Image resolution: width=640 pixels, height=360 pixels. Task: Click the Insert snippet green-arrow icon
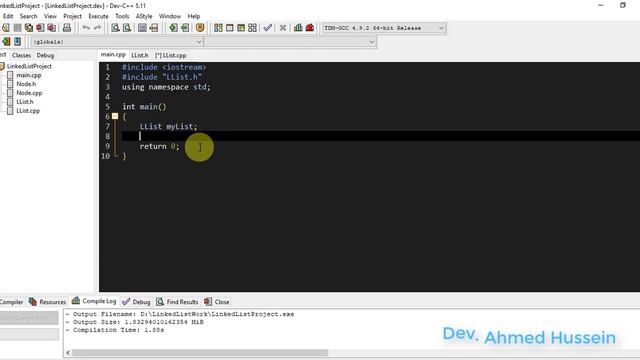pos(173,28)
